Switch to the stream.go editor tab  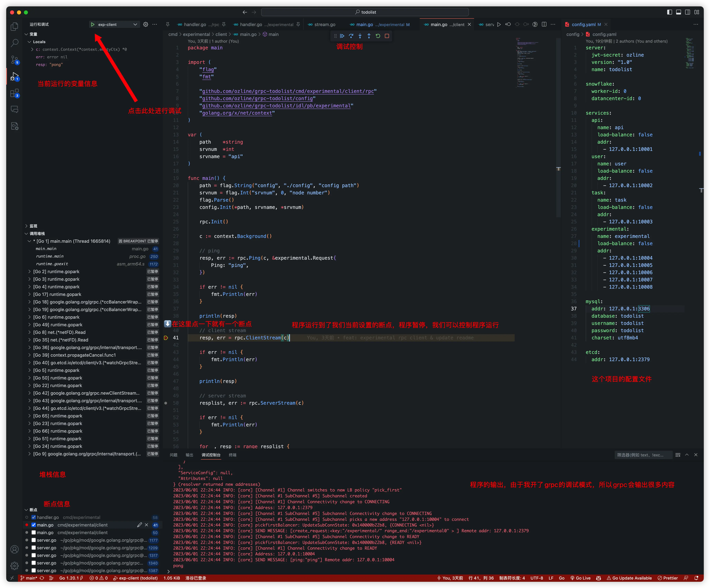coord(325,24)
